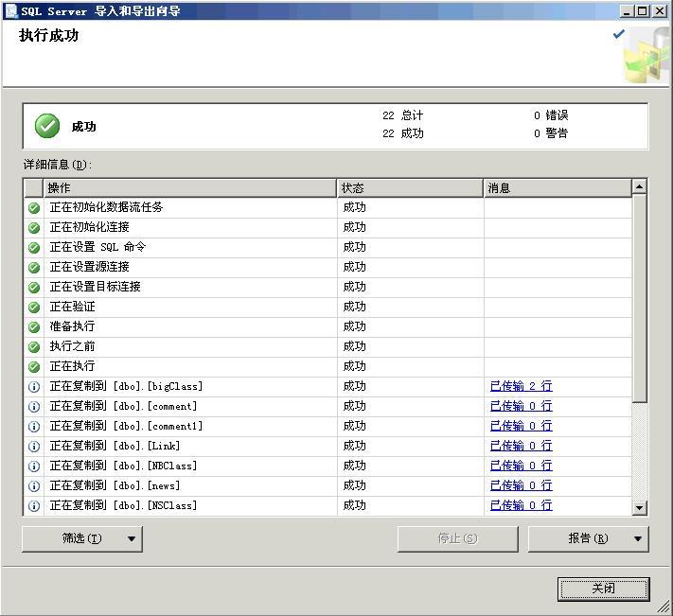Click success icon beside 正在设置 SQL 命令
The height and width of the screenshot is (616, 673).
(x=34, y=247)
